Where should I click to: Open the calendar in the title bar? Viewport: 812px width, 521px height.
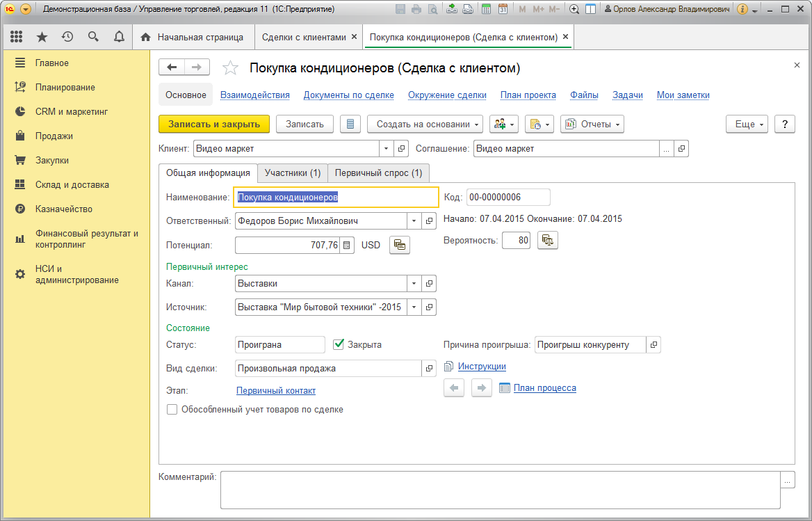(x=503, y=9)
